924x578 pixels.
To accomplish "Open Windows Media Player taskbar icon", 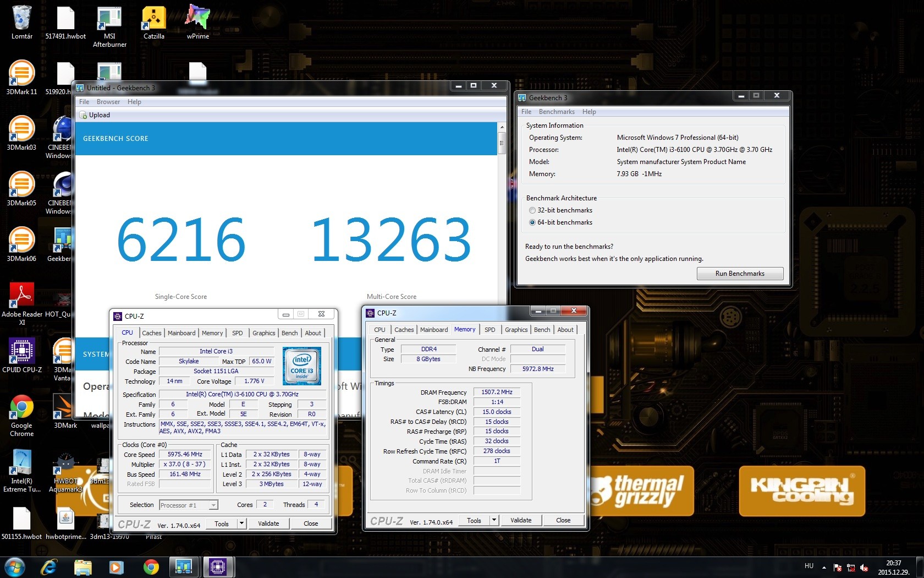I will (117, 566).
